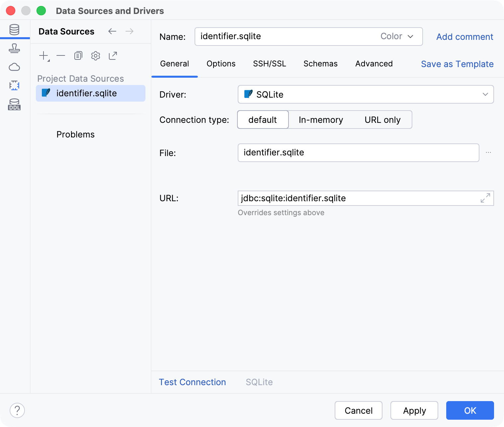Click the export arrow icon (make global)
The image size is (504, 427).
pos(113,56)
